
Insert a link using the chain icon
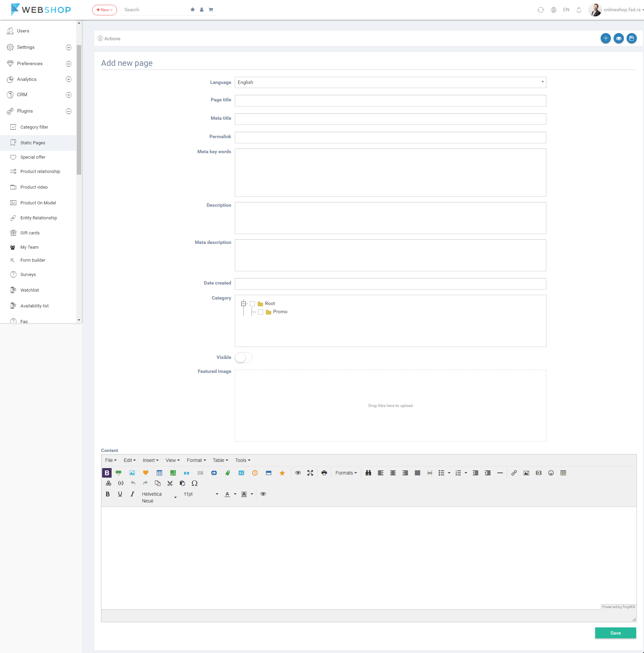click(514, 473)
